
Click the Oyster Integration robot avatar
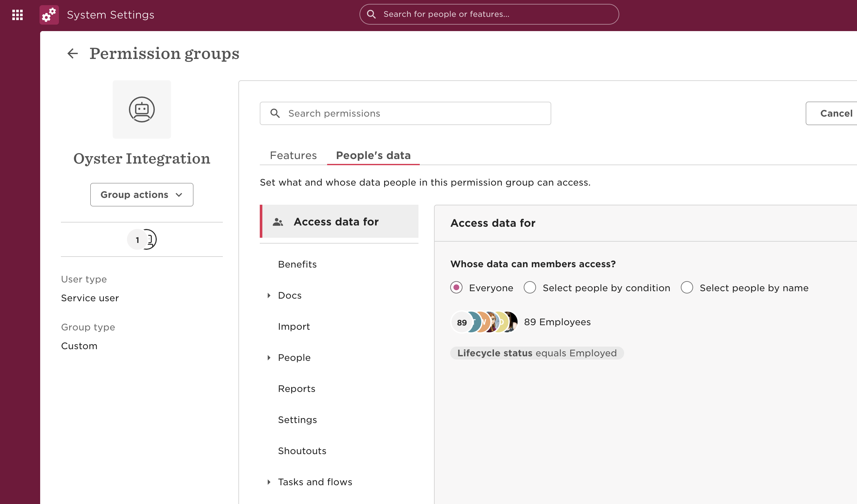tap(142, 109)
